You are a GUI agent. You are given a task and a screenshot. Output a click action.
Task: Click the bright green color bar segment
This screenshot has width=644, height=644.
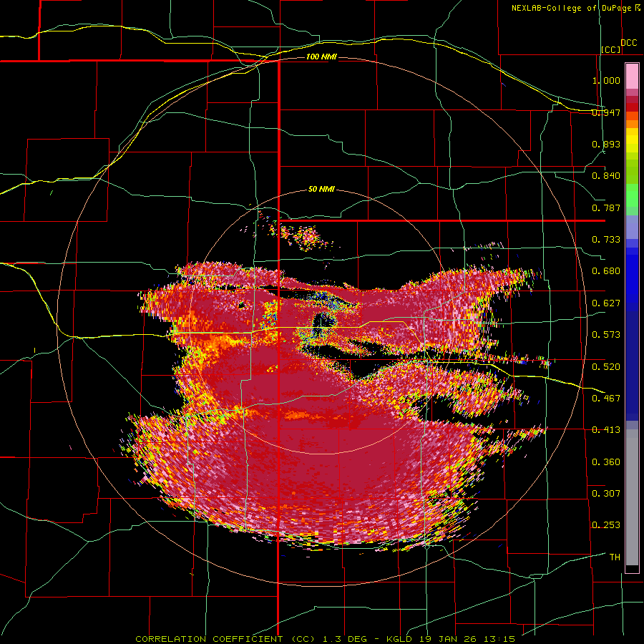(632, 195)
